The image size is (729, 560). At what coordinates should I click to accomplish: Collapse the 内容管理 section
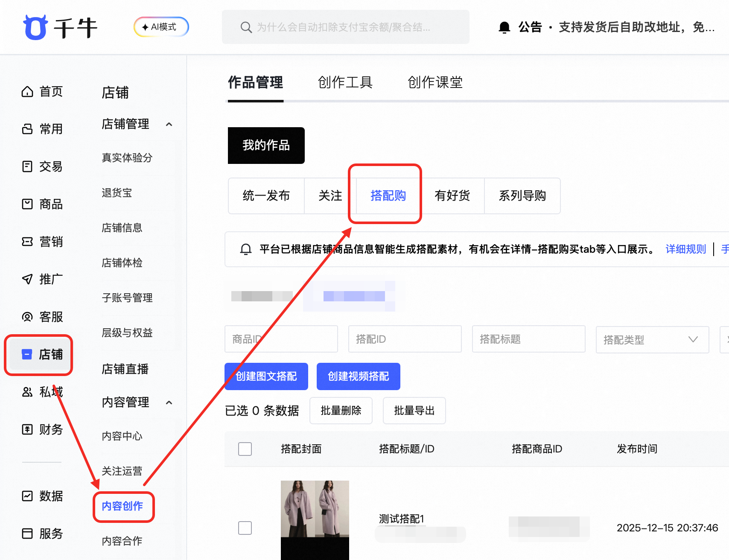tap(169, 402)
